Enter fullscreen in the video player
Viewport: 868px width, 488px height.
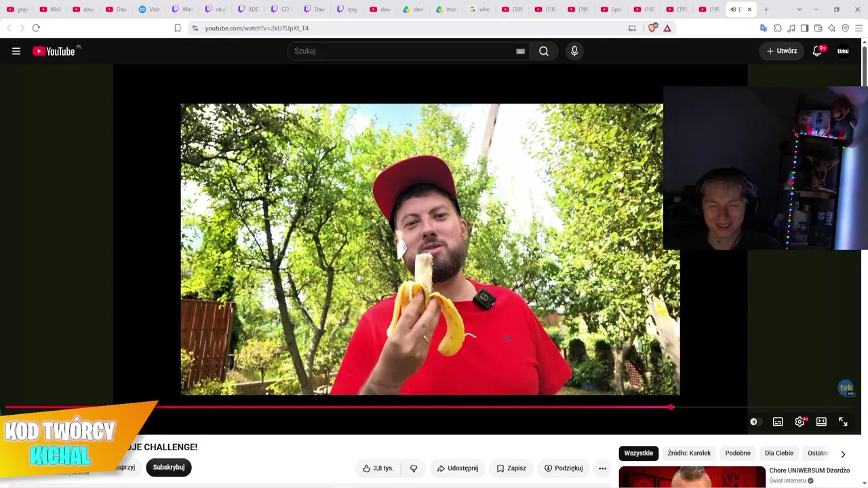[x=843, y=422]
